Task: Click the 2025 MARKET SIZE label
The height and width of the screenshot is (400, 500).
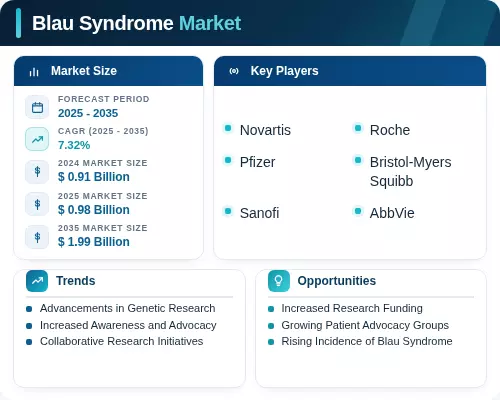Action: tap(103, 196)
